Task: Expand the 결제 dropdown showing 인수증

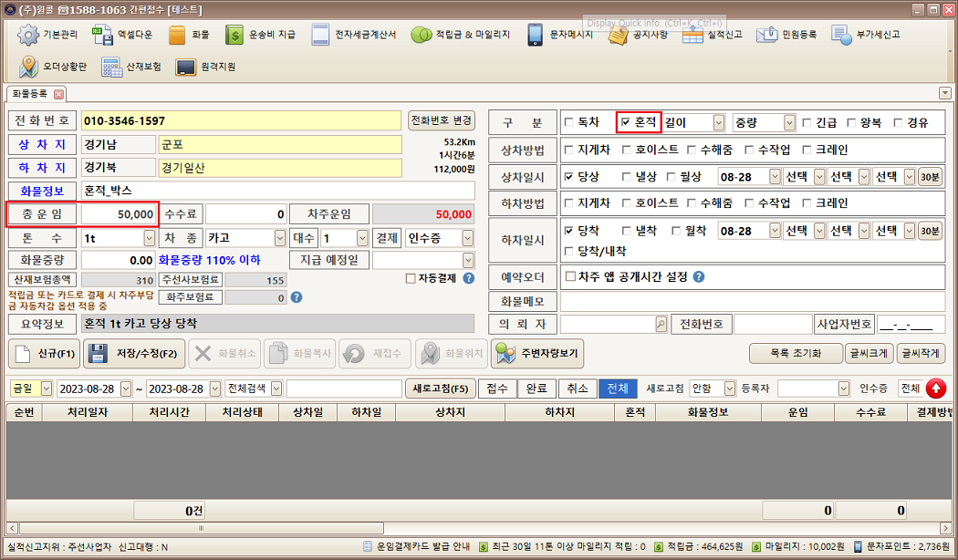Action: click(x=467, y=238)
